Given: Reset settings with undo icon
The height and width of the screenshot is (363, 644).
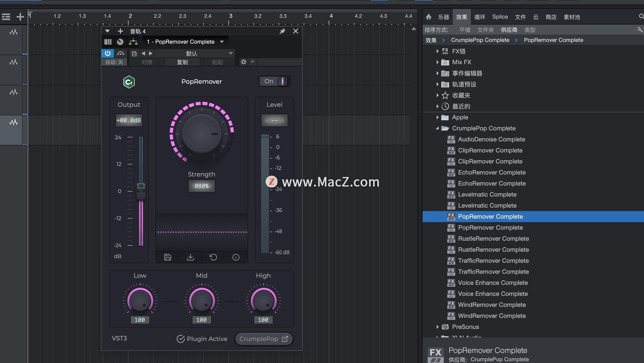Looking at the screenshot, I should coord(213,257).
